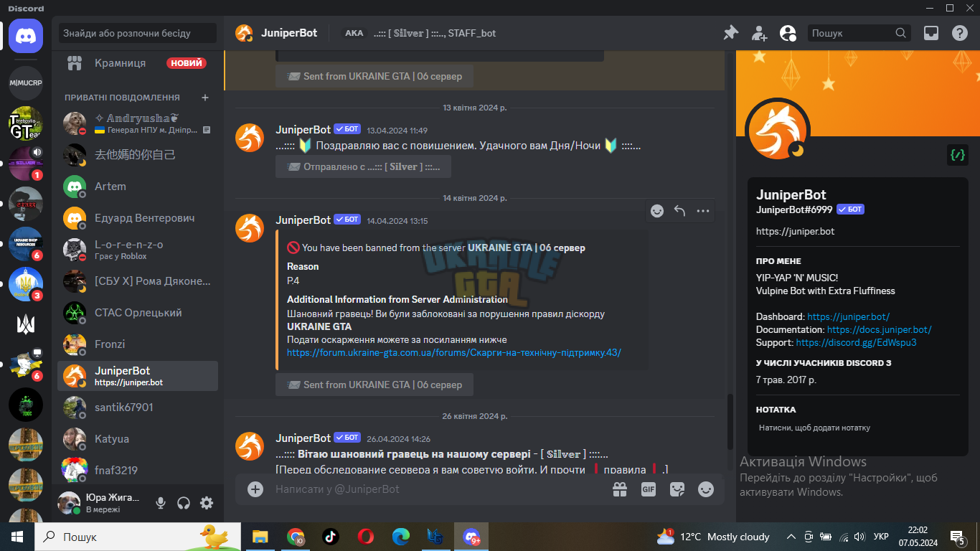The height and width of the screenshot is (551, 980).
Task: Open chat with Едуард Вентерович
Action: [137, 218]
